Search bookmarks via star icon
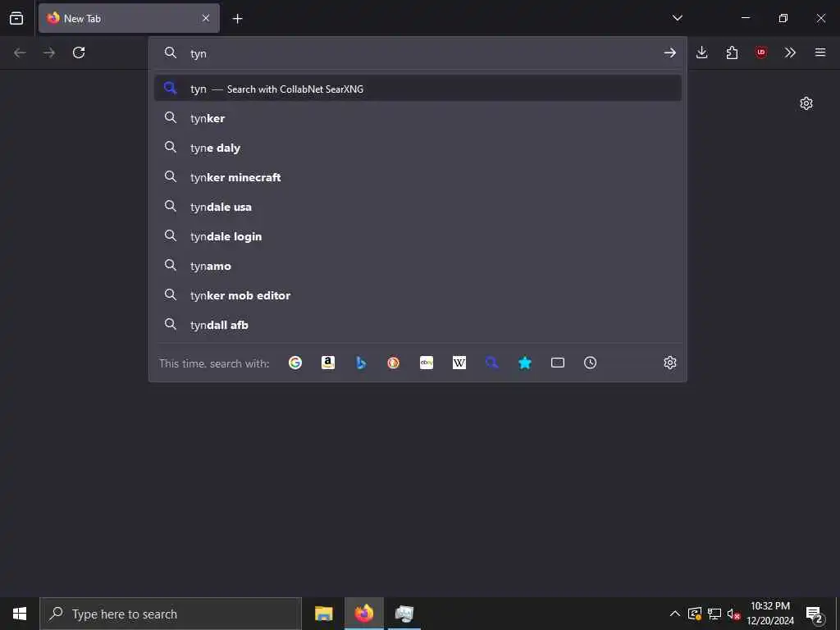Image resolution: width=840 pixels, height=630 pixels. 524,363
